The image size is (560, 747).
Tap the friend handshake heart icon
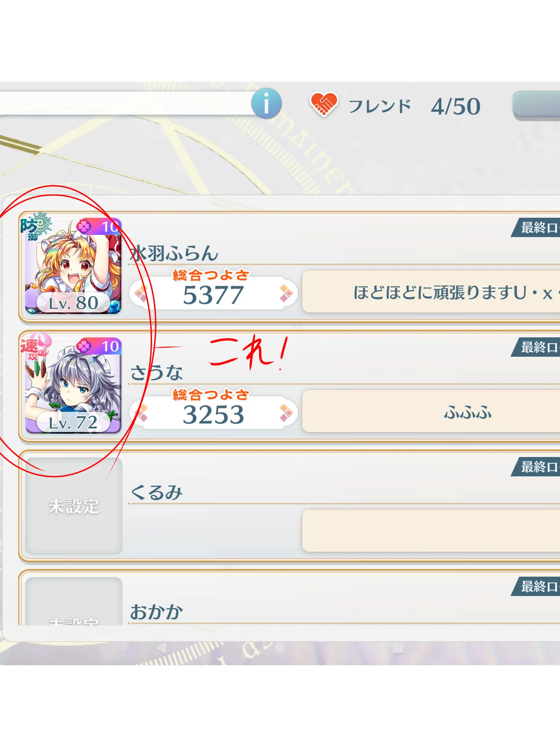pyautogui.click(x=324, y=104)
